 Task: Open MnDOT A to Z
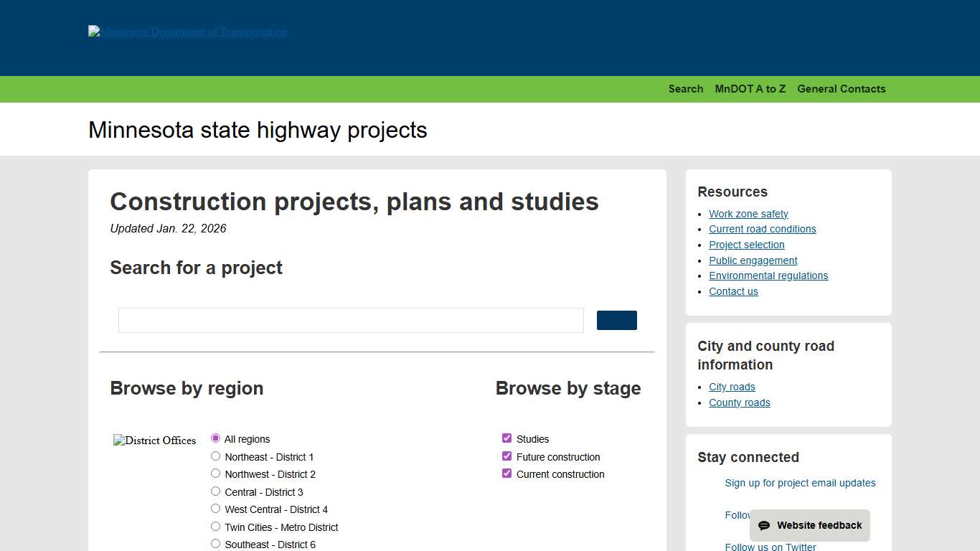pyautogui.click(x=750, y=89)
